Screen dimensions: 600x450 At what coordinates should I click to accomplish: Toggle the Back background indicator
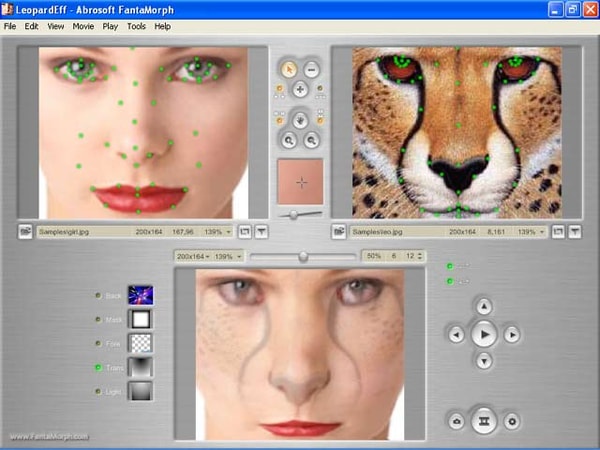(98, 295)
